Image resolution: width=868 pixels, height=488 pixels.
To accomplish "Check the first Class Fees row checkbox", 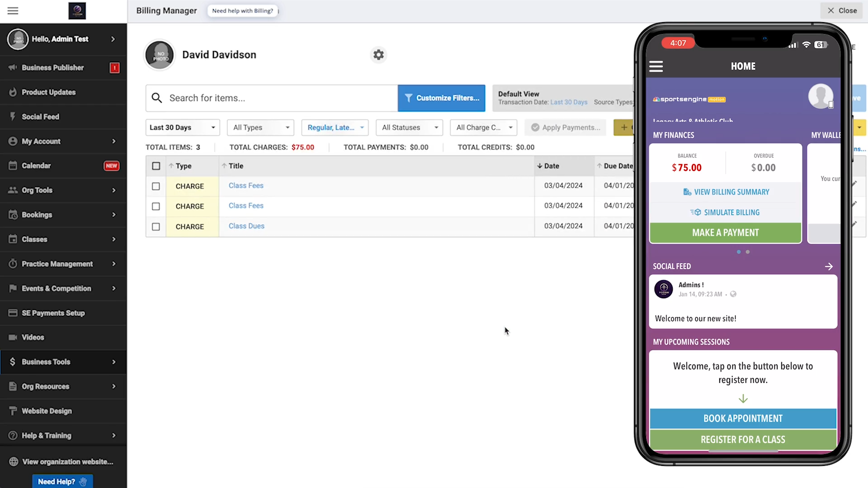I will point(156,186).
